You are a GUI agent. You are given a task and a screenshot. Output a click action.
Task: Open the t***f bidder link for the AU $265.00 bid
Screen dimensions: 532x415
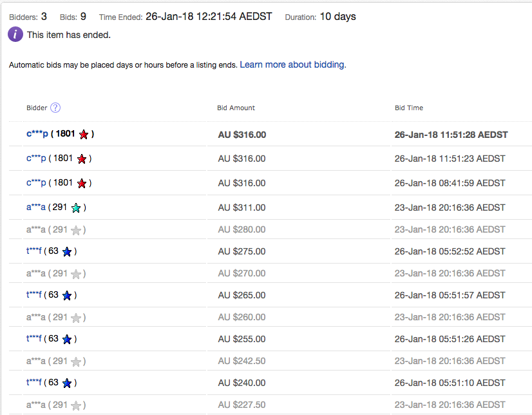[33, 295]
